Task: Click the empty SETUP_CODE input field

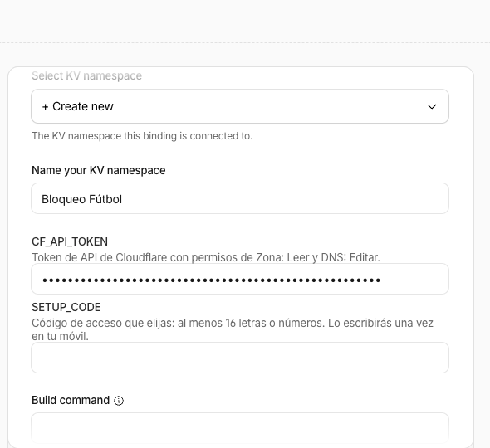Action: click(240, 358)
